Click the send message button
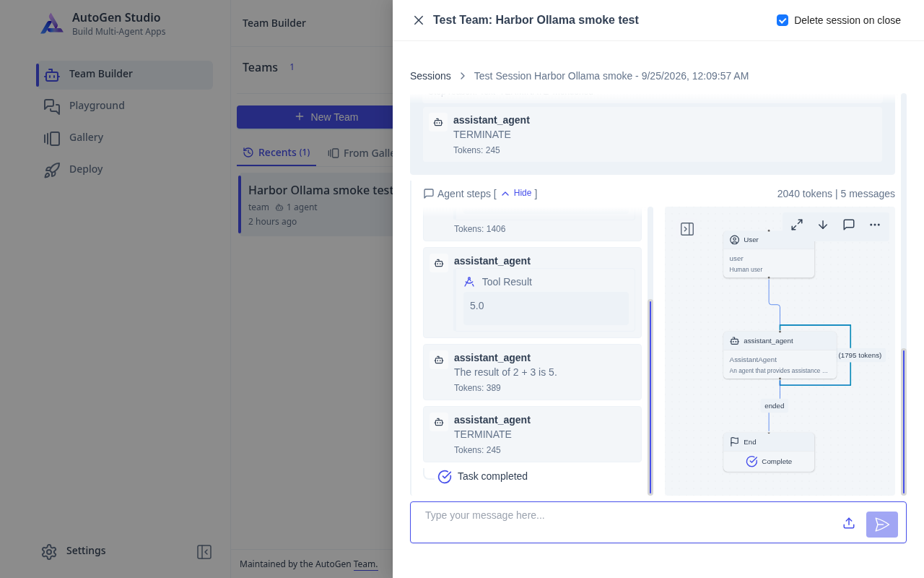The image size is (924, 578). tap(882, 525)
